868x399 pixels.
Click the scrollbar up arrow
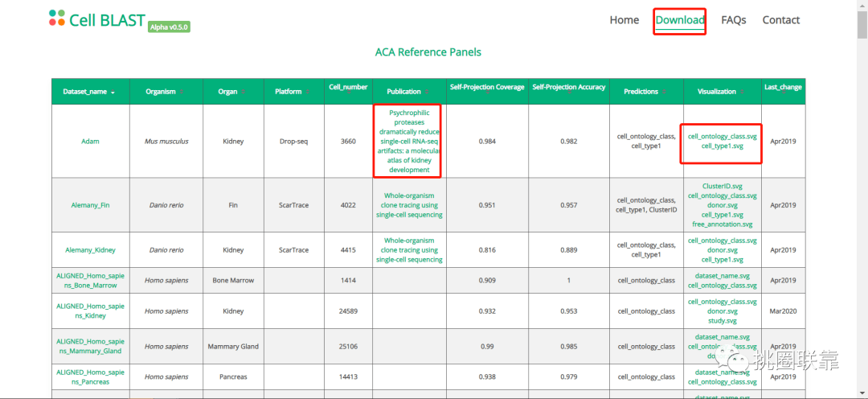(x=862, y=5)
